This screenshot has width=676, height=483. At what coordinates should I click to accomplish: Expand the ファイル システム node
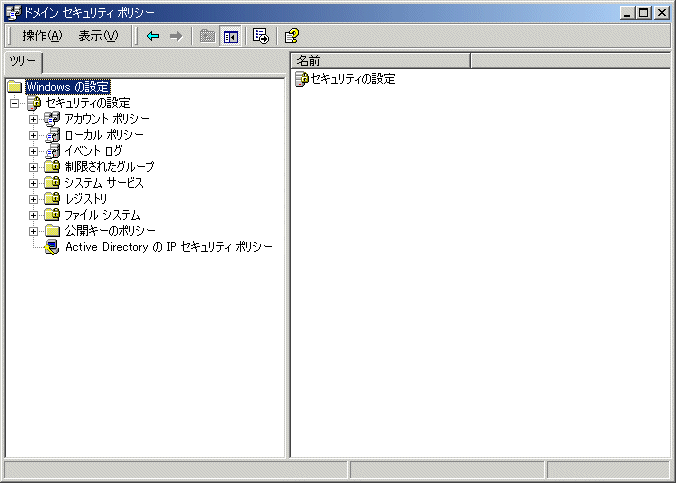[x=33, y=215]
